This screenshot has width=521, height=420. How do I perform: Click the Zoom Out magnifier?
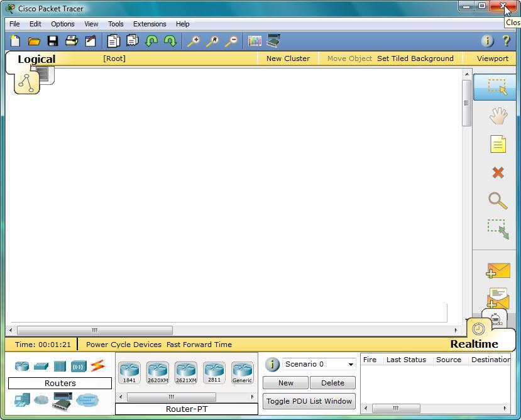click(231, 41)
